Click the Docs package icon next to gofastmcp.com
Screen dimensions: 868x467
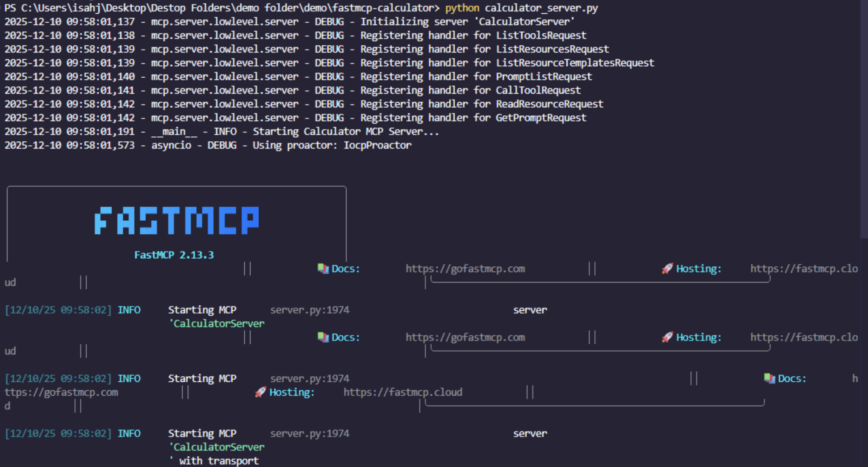click(322, 269)
